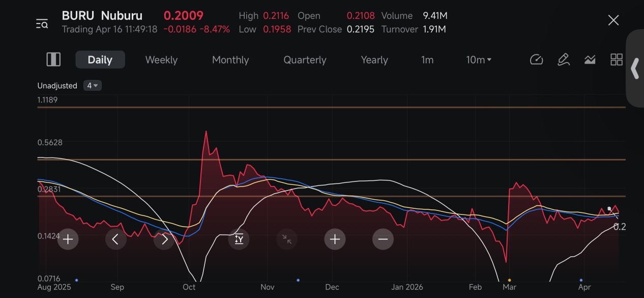Screen dimensions: 644x298
Task: Tap the collapse arrows circle button
Action: coord(287,239)
